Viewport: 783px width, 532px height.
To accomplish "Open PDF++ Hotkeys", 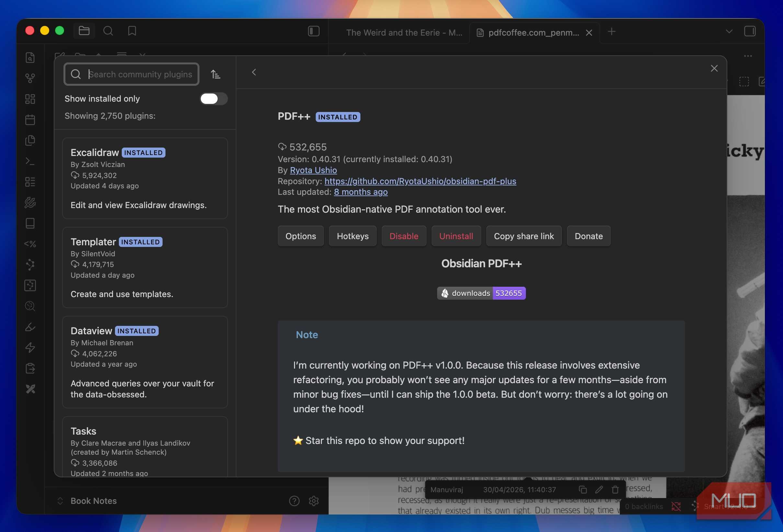I will [x=352, y=236].
